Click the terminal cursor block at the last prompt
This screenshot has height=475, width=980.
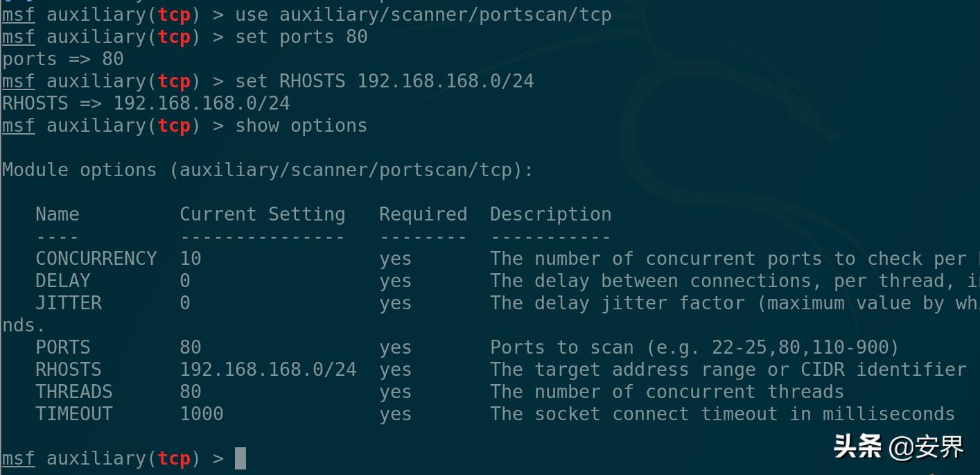coord(240,458)
